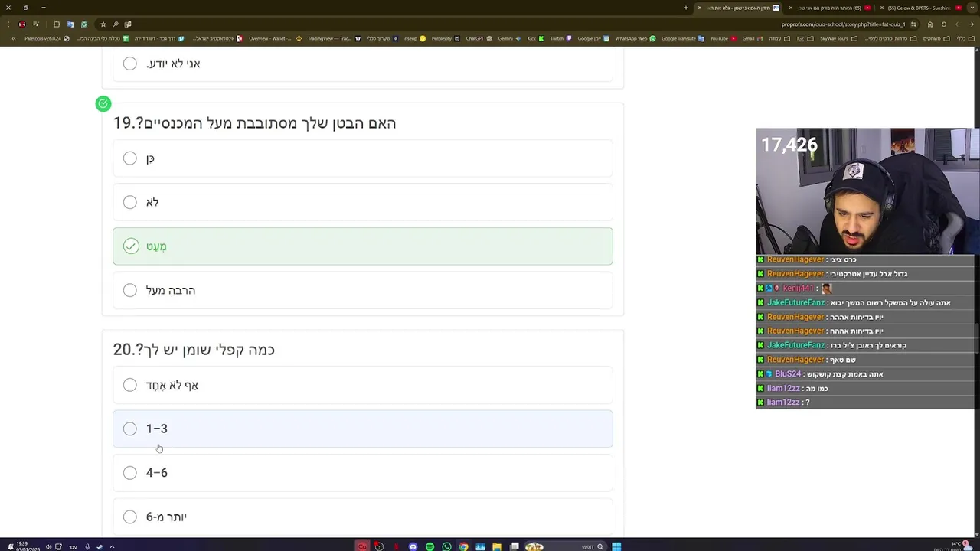
Task: Open the Gemini bookmark
Action: click(509, 38)
